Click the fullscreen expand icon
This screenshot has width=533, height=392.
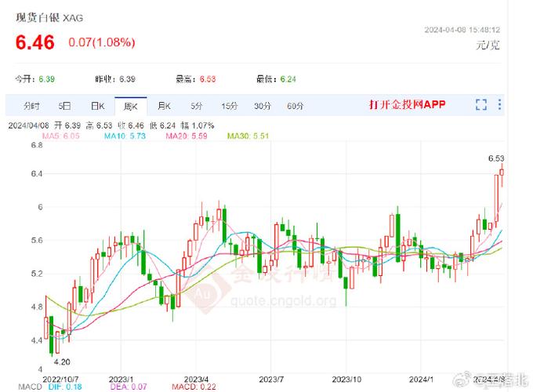pos(481,105)
